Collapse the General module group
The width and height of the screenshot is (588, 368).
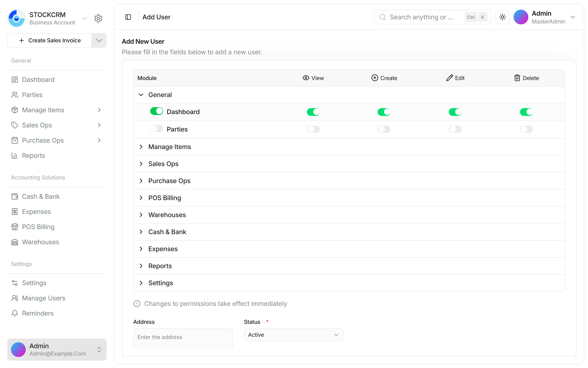pyautogui.click(x=141, y=95)
